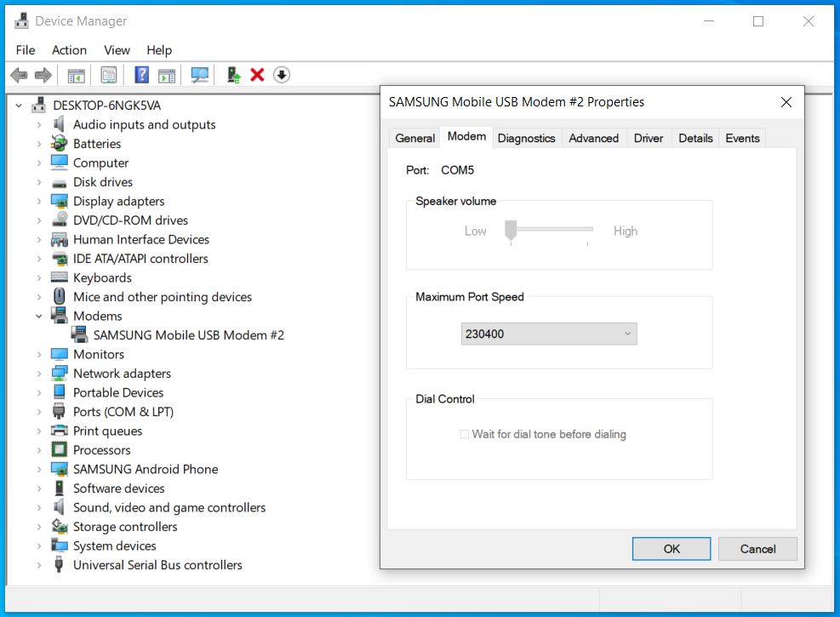Click the Action Pane toolbar icon
The image size is (840, 617).
[x=167, y=76]
